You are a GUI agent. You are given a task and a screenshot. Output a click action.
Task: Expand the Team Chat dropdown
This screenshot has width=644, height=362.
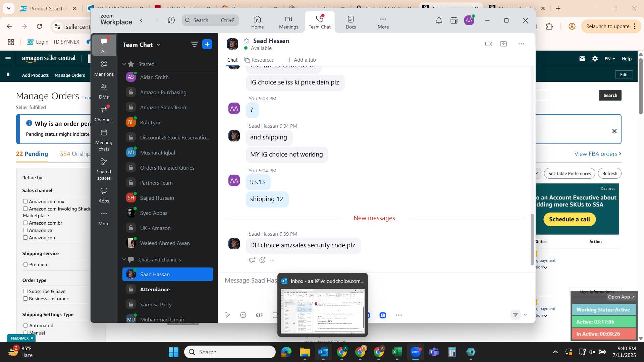coord(158,45)
